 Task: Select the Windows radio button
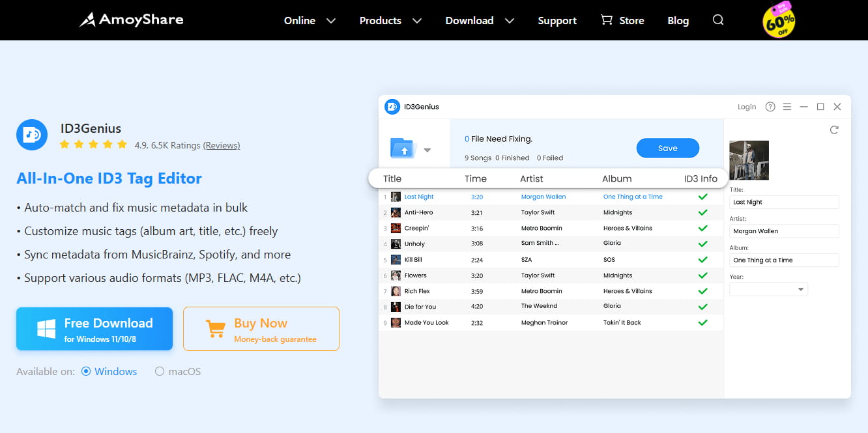[x=86, y=372]
